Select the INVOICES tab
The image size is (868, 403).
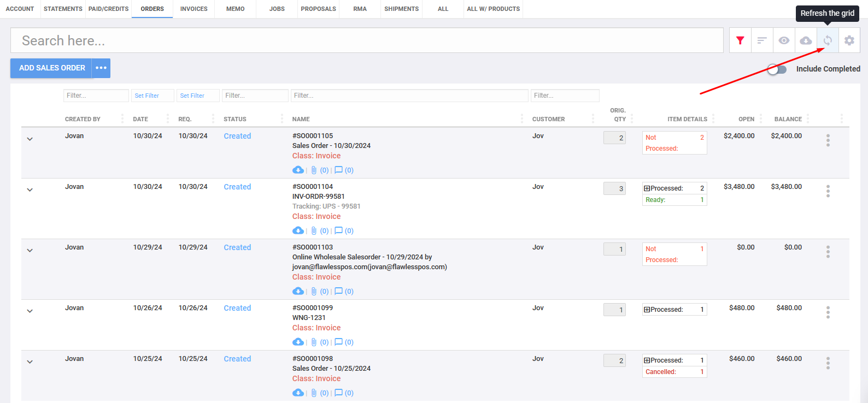[194, 9]
